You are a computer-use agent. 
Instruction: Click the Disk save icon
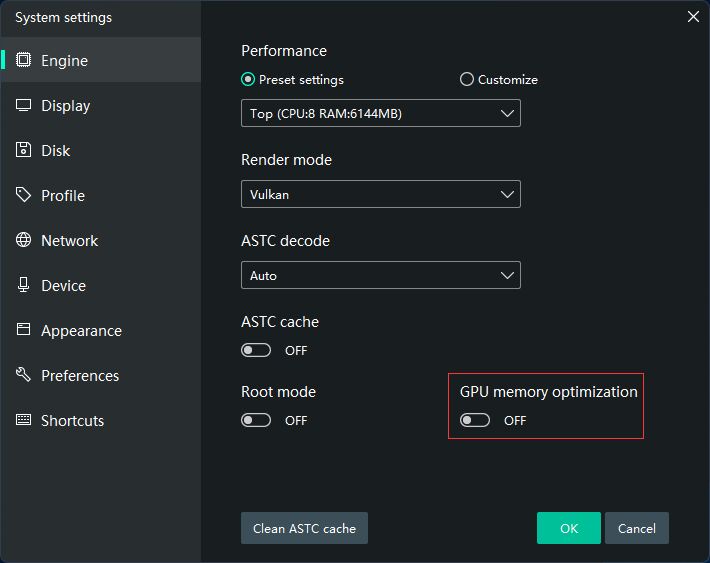(23, 150)
